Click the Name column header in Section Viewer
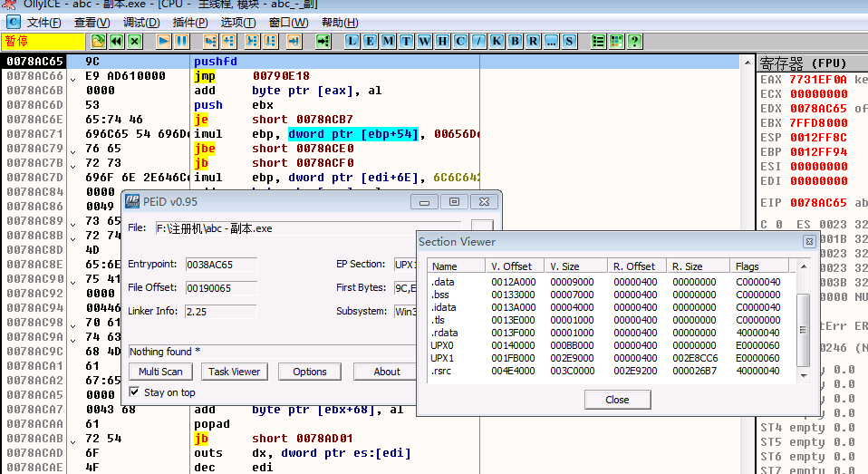The image size is (868, 474). [x=457, y=266]
